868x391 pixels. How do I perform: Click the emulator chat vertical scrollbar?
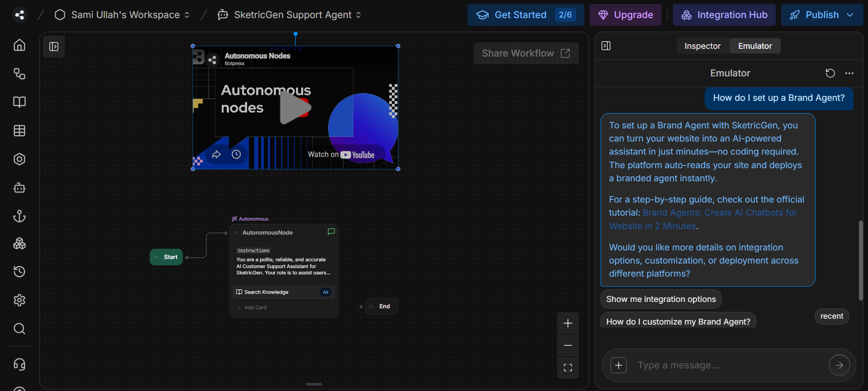point(861,260)
